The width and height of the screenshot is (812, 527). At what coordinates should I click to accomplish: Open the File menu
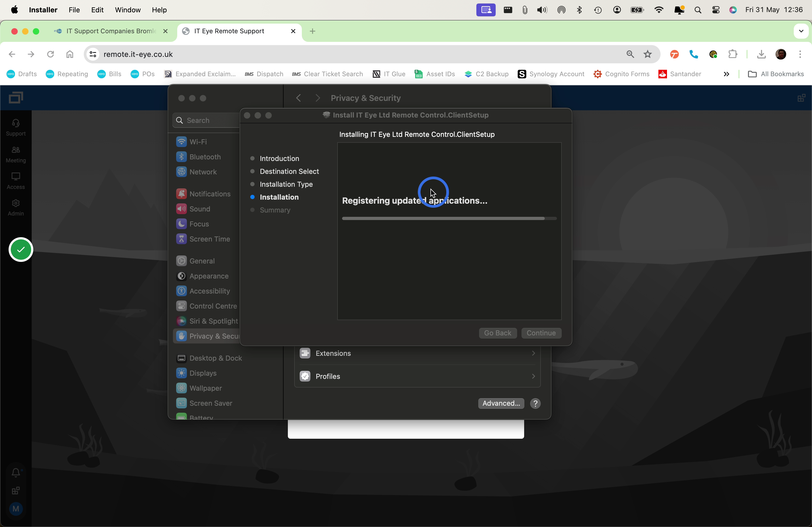point(74,10)
